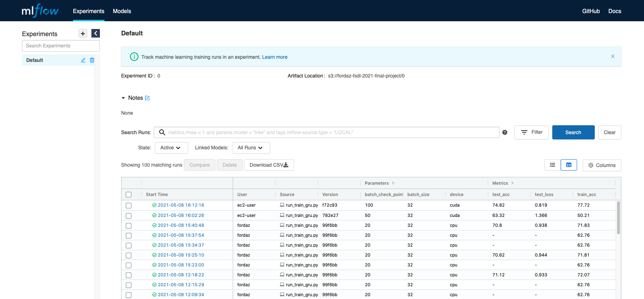644x299 pixels.
Task: Rename the Default experiment pencil icon
Action: [83, 60]
